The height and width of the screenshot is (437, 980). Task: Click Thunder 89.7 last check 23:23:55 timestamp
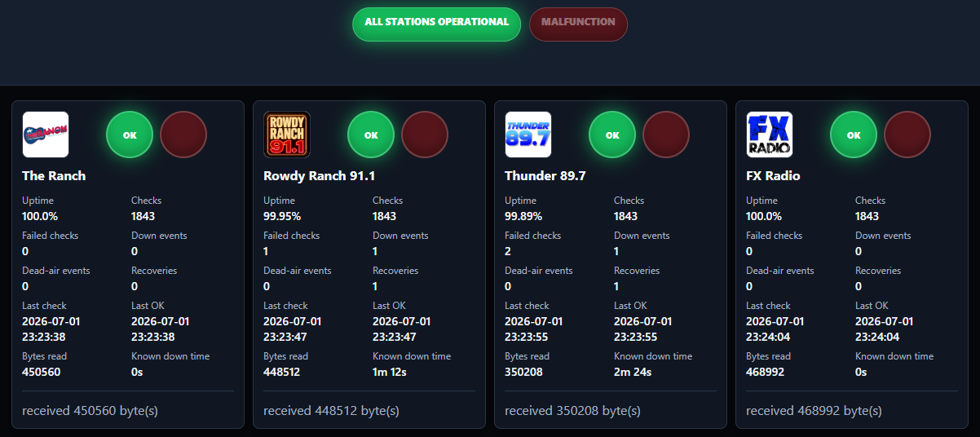(534, 329)
